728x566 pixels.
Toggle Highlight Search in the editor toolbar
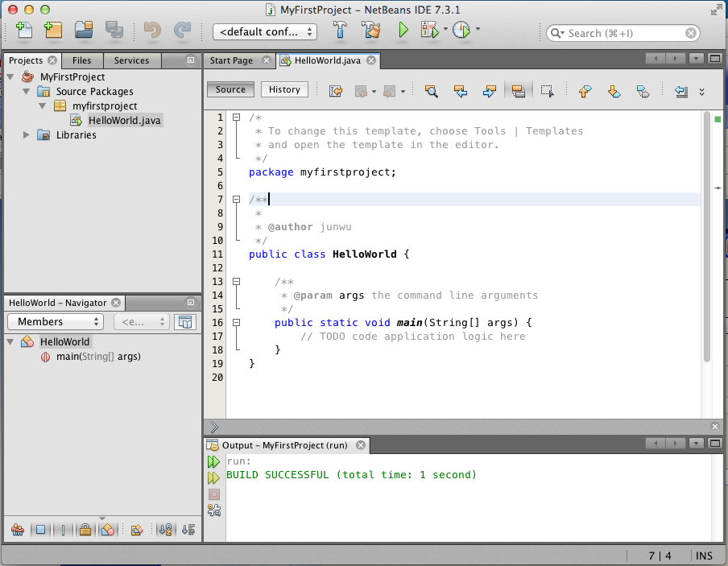click(x=518, y=91)
